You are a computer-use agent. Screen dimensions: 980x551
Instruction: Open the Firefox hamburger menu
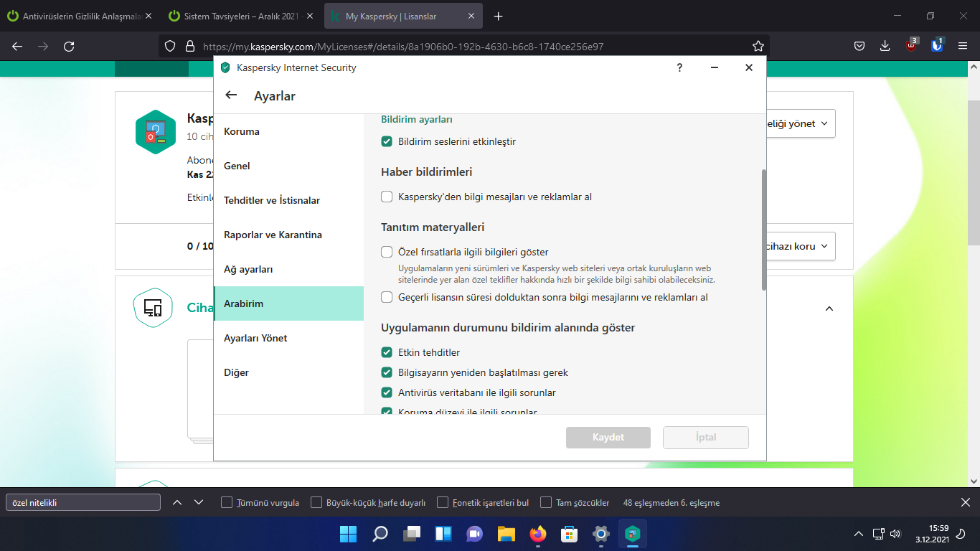point(963,46)
